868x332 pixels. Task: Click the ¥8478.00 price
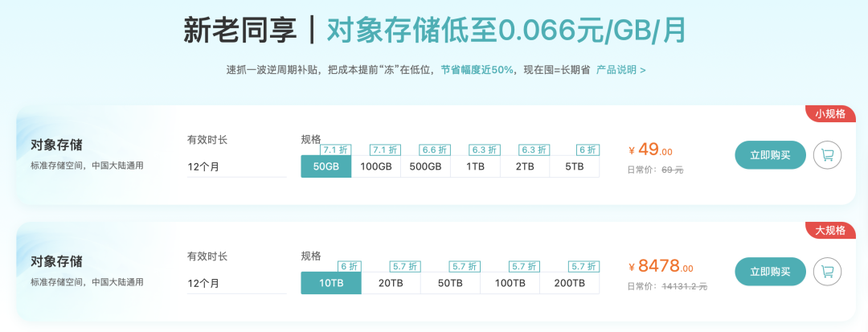[661, 266]
